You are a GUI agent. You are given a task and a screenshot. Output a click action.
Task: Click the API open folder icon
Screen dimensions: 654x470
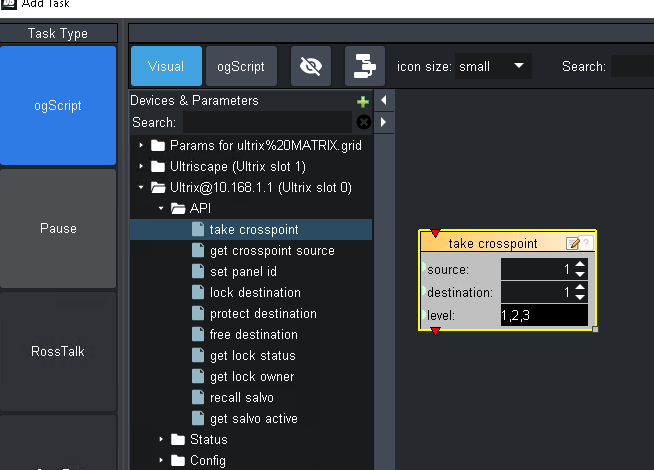click(x=178, y=209)
